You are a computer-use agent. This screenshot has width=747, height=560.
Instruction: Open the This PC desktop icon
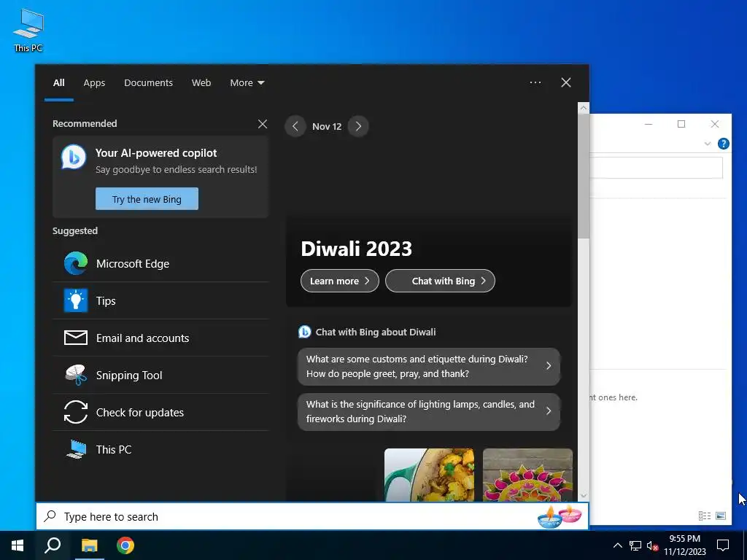tap(28, 31)
